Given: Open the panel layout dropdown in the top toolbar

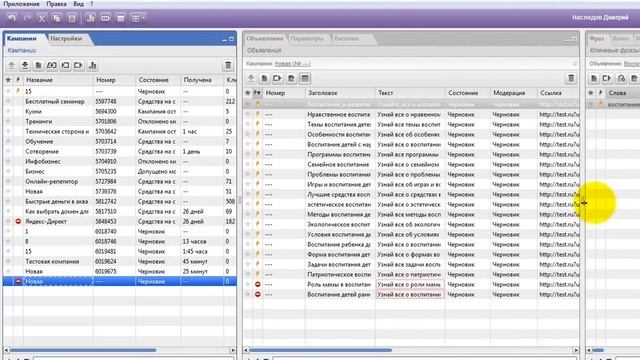Looking at the screenshot, I should [x=138, y=18].
